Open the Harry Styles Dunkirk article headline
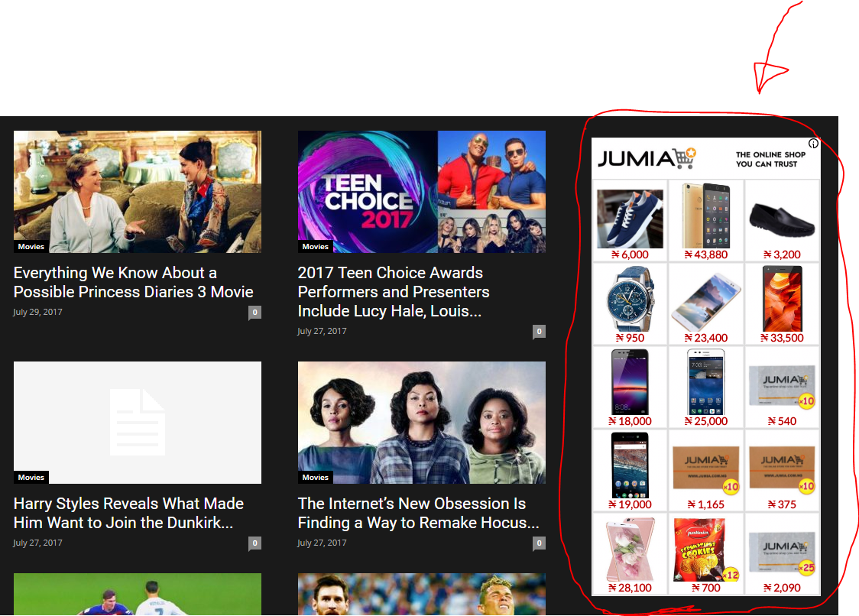Image resolution: width=859 pixels, height=616 pixels. pyautogui.click(x=128, y=513)
